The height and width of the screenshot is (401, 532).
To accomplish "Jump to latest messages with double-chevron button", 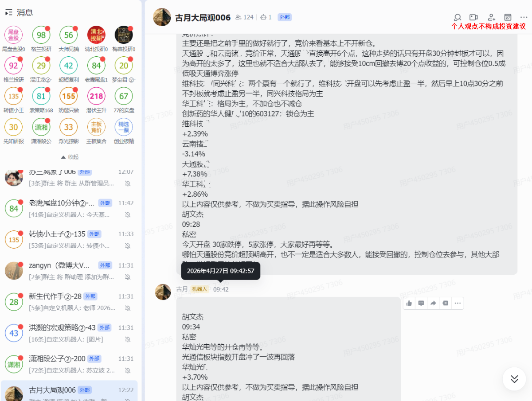I will pyautogui.click(x=514, y=379).
